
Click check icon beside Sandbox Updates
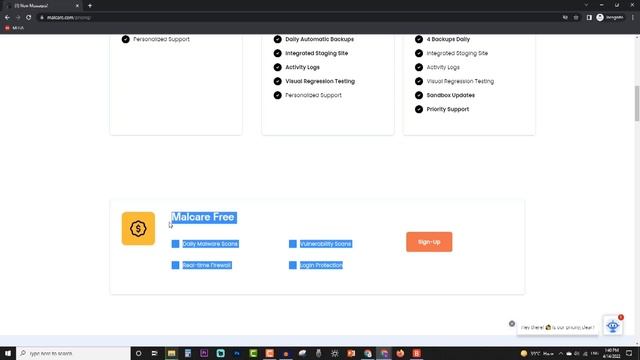(419, 95)
